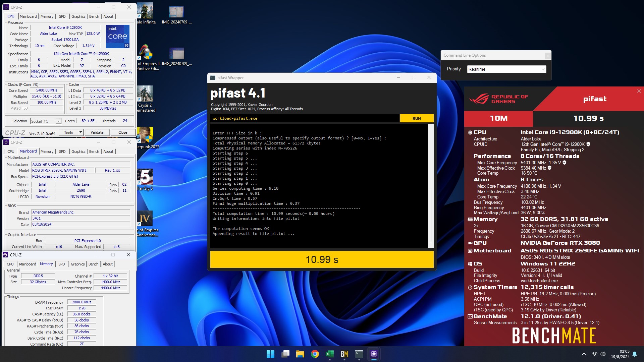Screen dimensions: 644x362
Task: Click the Close button in CPU-Z
Action: click(123, 132)
